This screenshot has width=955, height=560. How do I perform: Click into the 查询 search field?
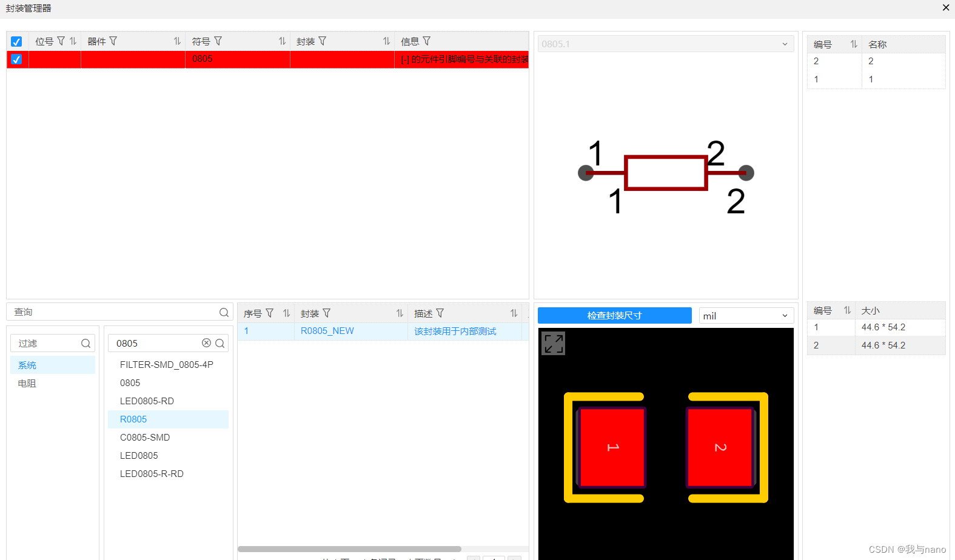point(119,312)
